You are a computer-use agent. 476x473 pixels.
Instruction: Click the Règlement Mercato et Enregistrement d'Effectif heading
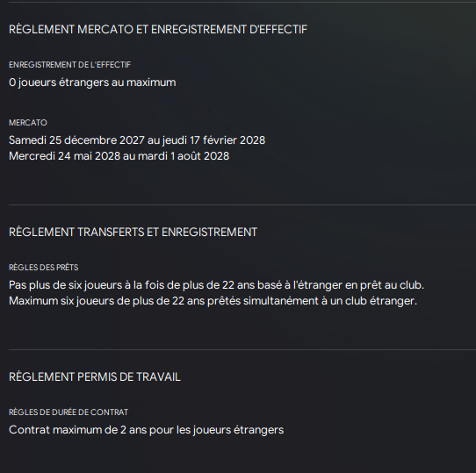click(x=158, y=30)
